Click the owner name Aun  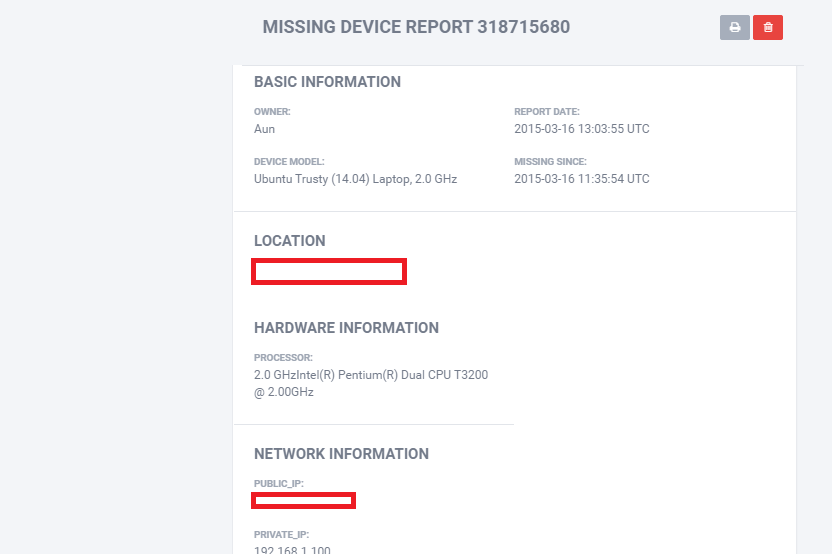(x=264, y=129)
